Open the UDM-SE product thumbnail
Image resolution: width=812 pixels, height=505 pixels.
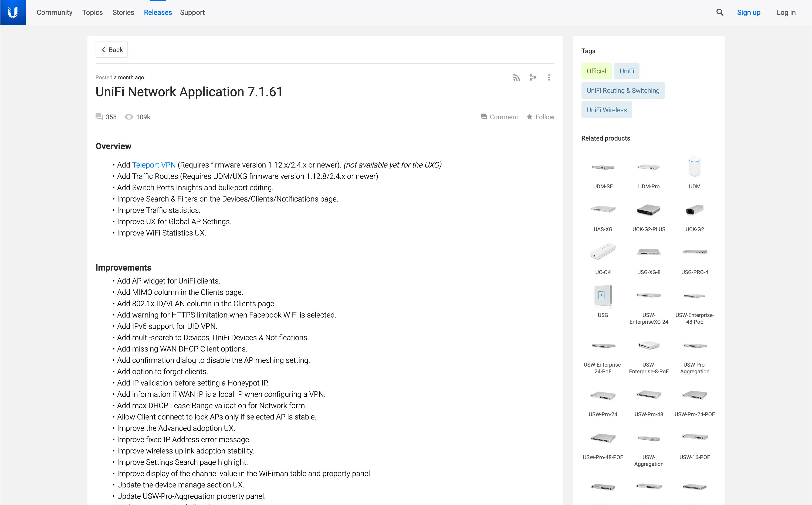click(x=603, y=167)
